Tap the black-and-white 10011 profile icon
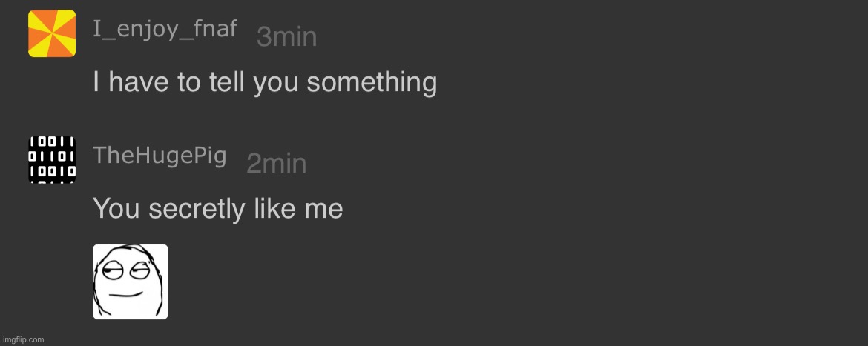Screen dimensions: 868x346 pyautogui.click(x=52, y=160)
